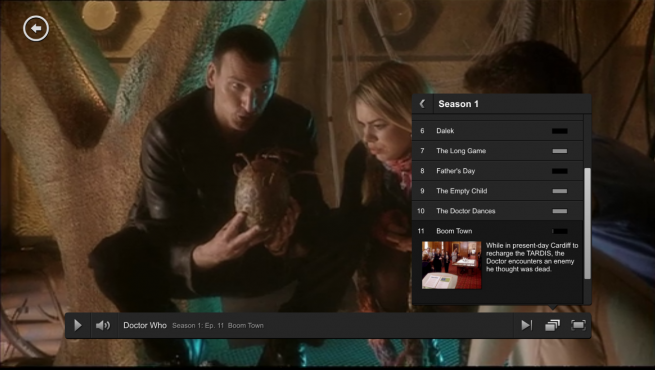The height and width of the screenshot is (370, 655).
Task: Click The Long Game progress indicator
Action: (x=559, y=151)
